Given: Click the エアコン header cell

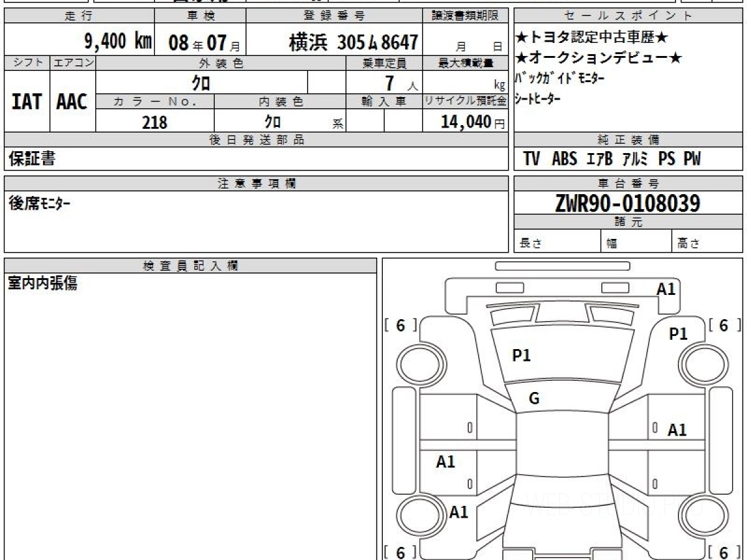Looking at the screenshot, I should 73,63.
